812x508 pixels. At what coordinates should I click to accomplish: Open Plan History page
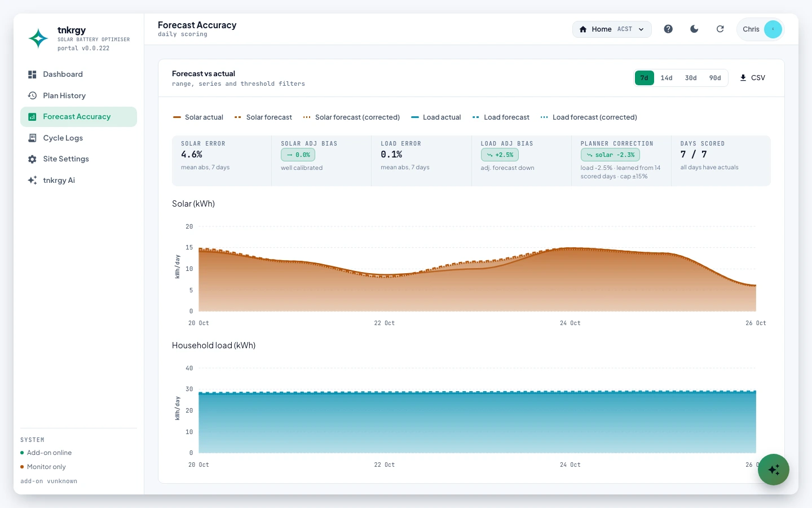78,96
